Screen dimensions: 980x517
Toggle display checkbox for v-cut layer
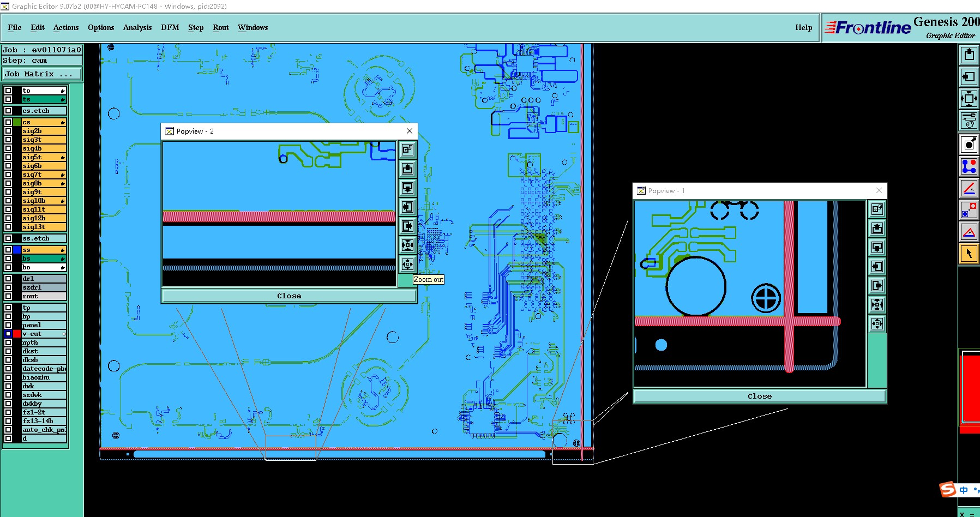click(x=8, y=334)
